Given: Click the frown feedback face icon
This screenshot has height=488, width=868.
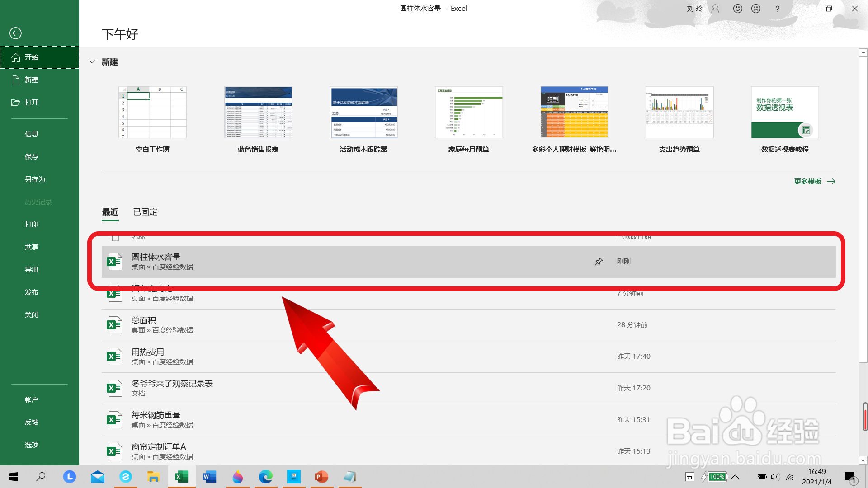Looking at the screenshot, I should (756, 9).
